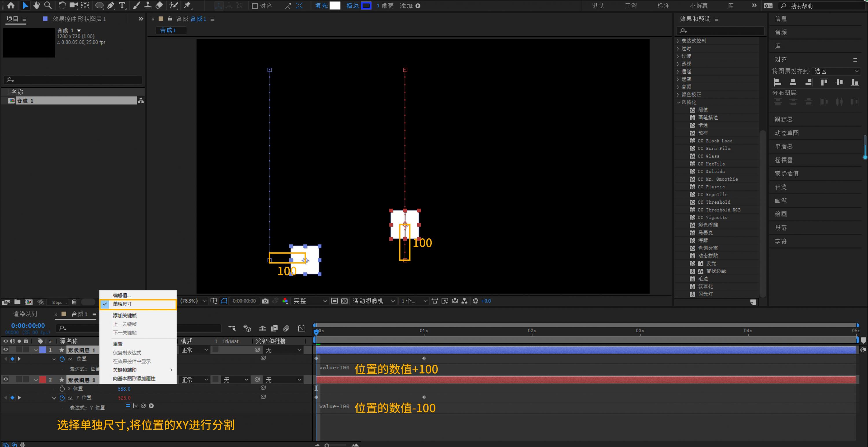
Task: Click the white 填充 fill color swatch
Action: (334, 6)
